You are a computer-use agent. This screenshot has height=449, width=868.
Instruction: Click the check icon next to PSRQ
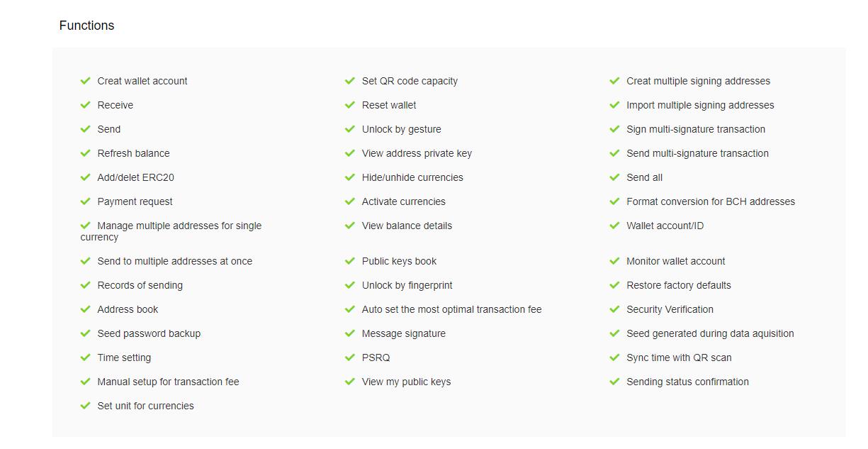pos(350,357)
